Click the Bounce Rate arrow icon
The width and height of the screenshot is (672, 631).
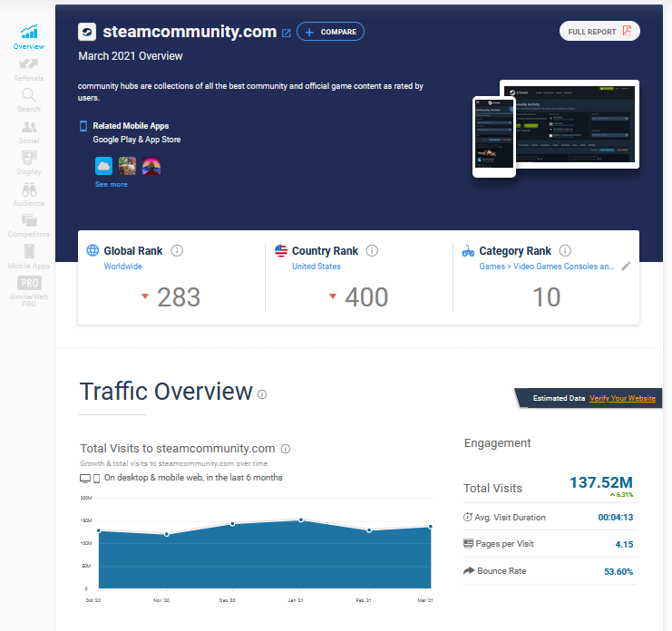point(469,570)
